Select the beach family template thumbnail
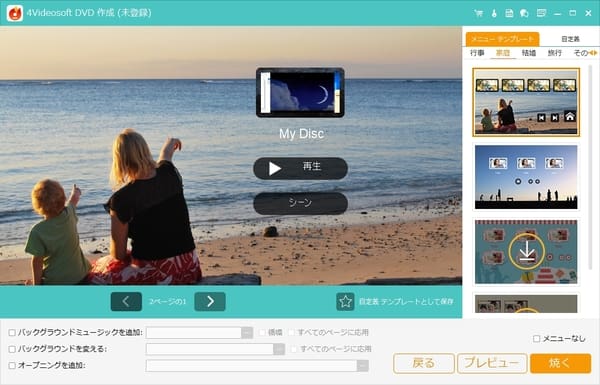600x385 pixels. (x=526, y=102)
